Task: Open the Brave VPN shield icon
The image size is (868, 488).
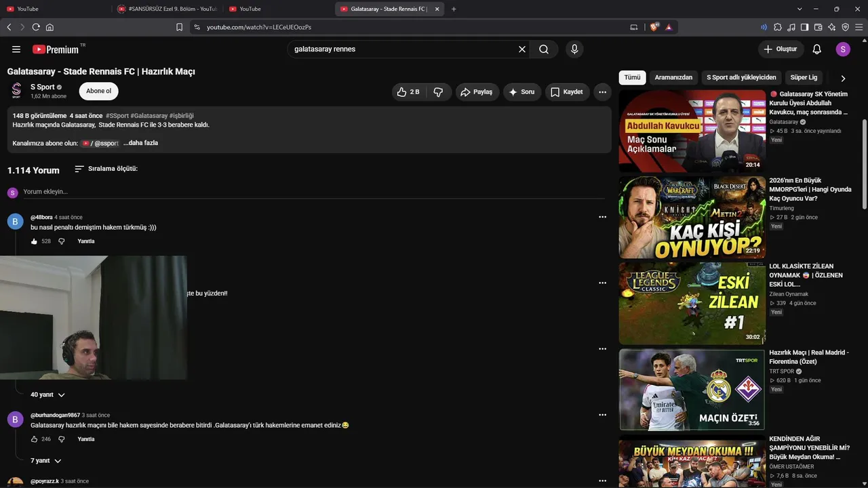Action: pyautogui.click(x=845, y=27)
